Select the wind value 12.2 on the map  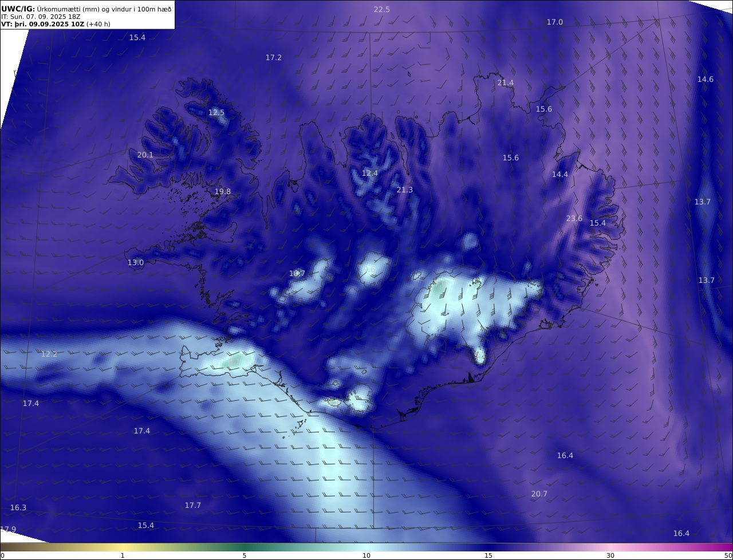pos(49,354)
